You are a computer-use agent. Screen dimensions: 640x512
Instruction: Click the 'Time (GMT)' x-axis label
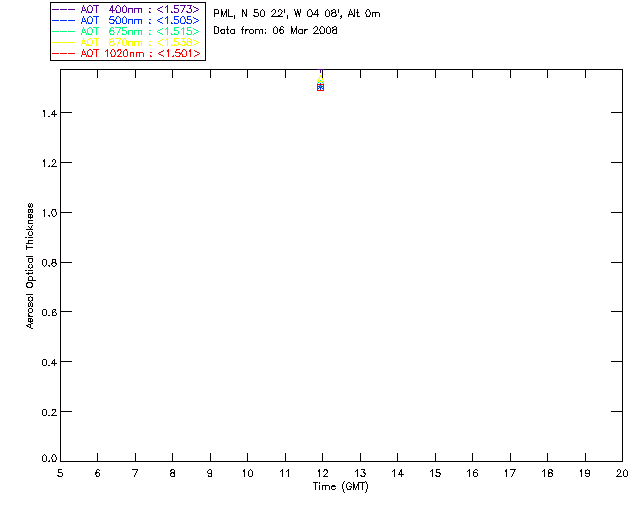click(x=341, y=486)
